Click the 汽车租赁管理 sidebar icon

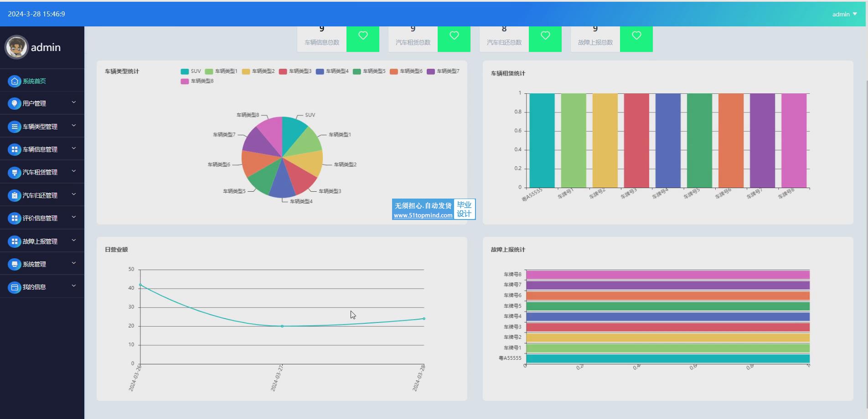[15, 172]
